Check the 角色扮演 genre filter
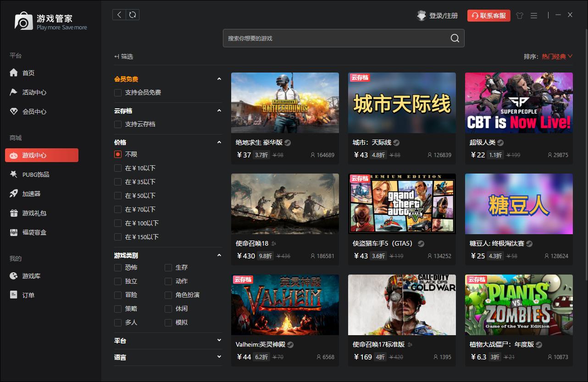This screenshot has width=588, height=382. click(168, 295)
